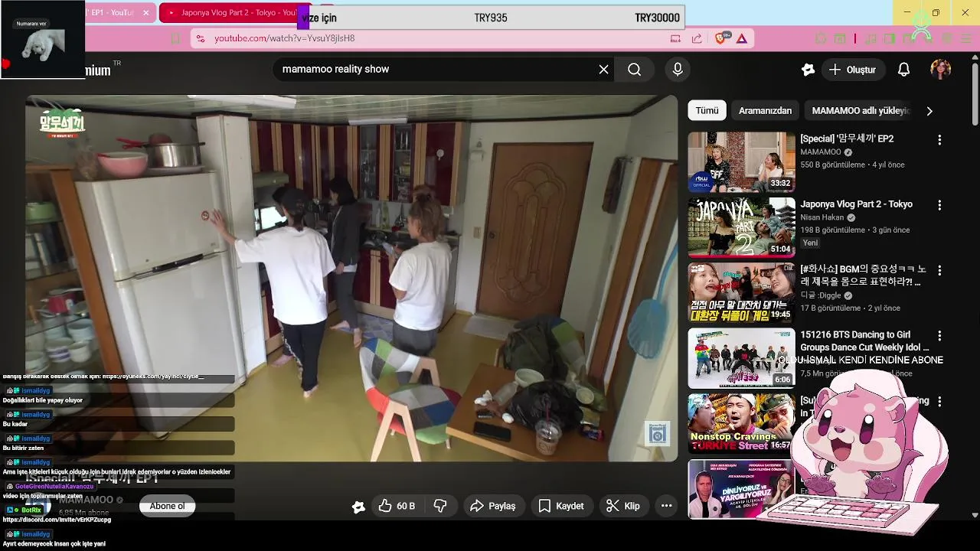Viewport: 980px width, 551px height.
Task: Open options for #화사쇼 BGM video
Action: [939, 270]
